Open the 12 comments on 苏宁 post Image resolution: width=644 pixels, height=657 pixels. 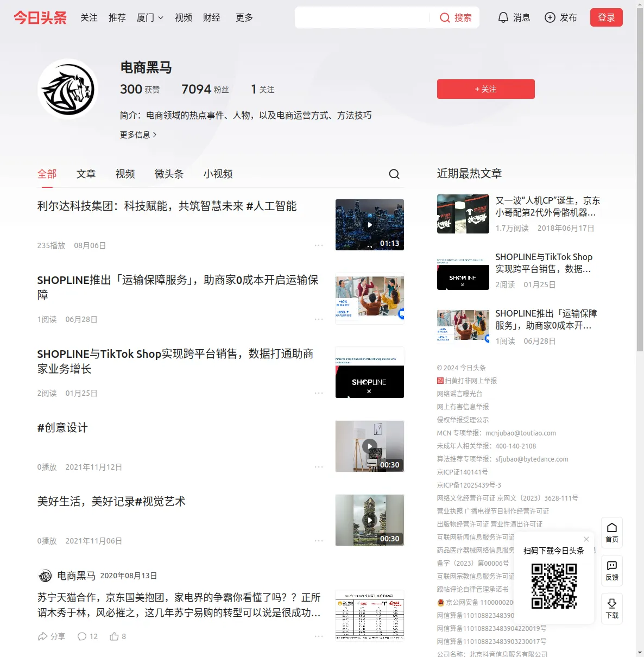click(88, 636)
